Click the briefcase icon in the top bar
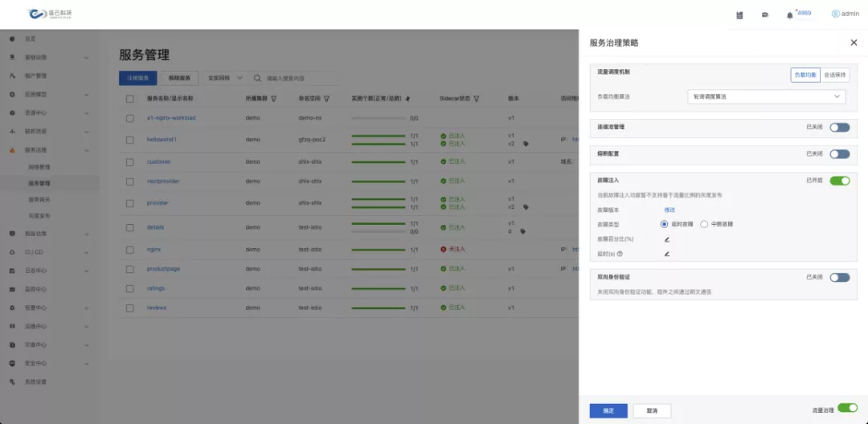 pyautogui.click(x=765, y=14)
